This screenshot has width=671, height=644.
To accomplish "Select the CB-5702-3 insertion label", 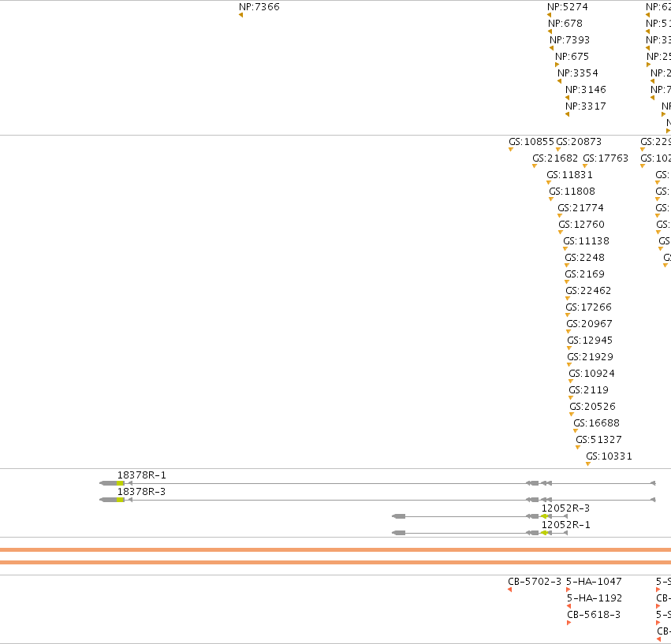I will click(x=535, y=582).
